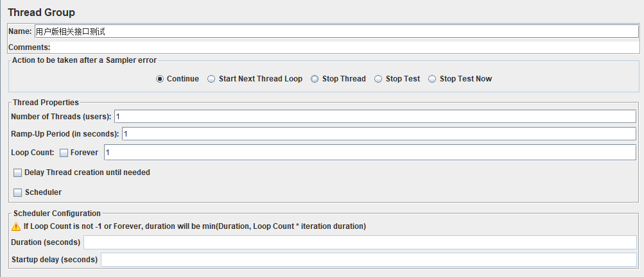Viewport: 644px width, 277px height.
Task: Click the loop count duration warning text
Action: tap(195, 226)
